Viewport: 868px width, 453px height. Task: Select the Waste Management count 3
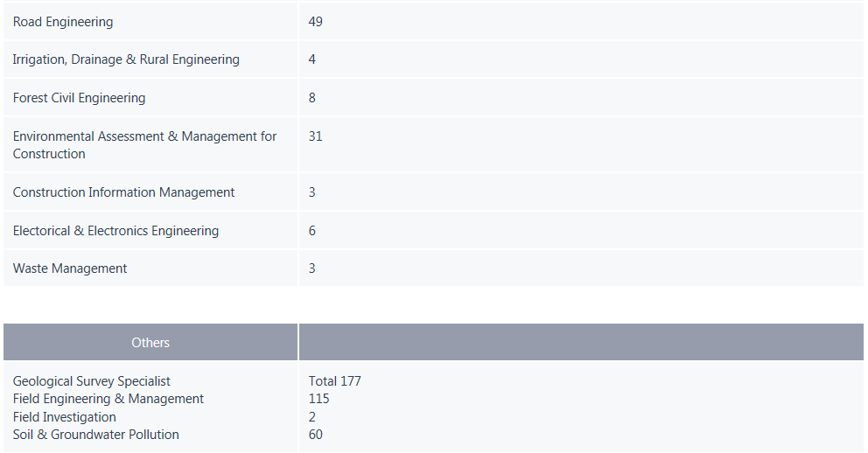pos(312,268)
